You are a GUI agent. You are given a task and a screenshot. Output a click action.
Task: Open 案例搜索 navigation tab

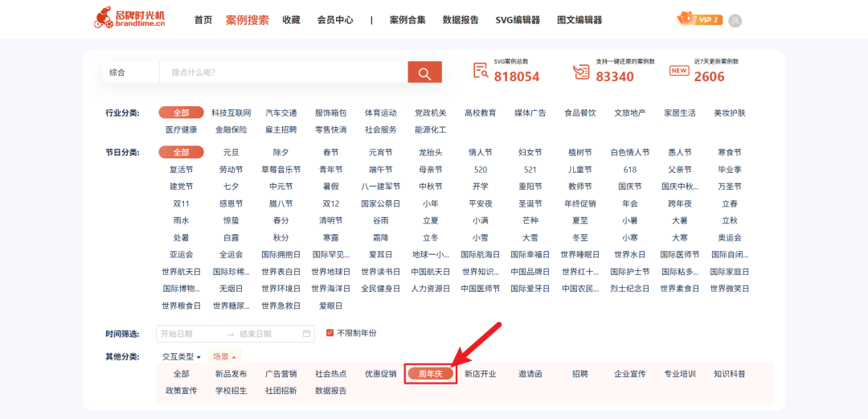point(248,20)
